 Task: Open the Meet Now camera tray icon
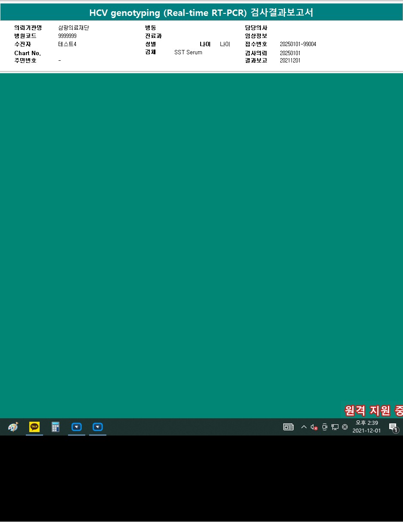325,427
